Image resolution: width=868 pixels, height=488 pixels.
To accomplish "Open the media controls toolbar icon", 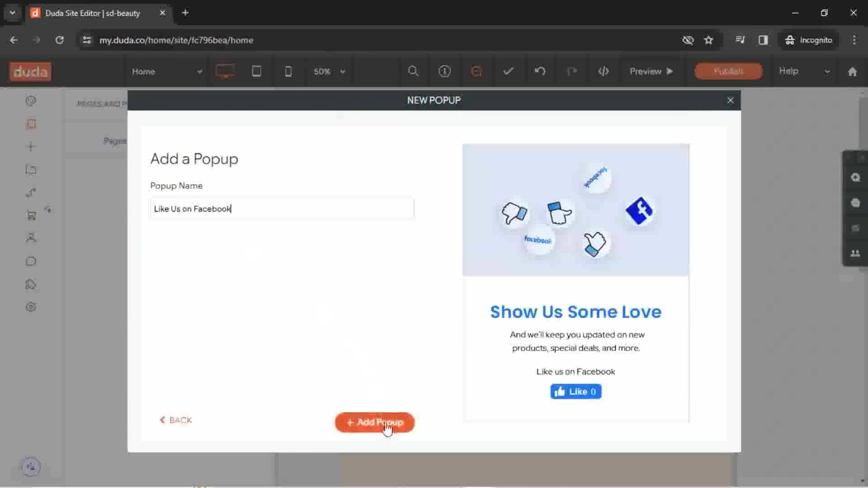I will [x=740, y=40].
